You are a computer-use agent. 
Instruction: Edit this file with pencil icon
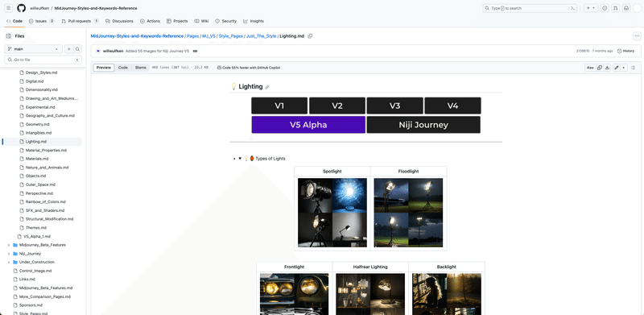point(617,68)
